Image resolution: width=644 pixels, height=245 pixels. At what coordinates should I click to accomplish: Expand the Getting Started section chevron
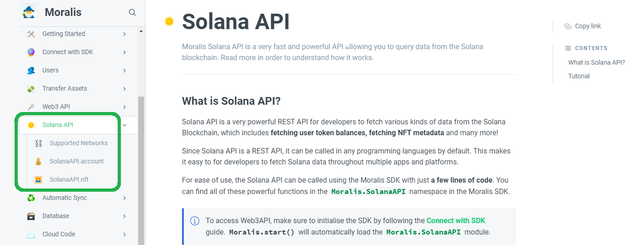125,34
